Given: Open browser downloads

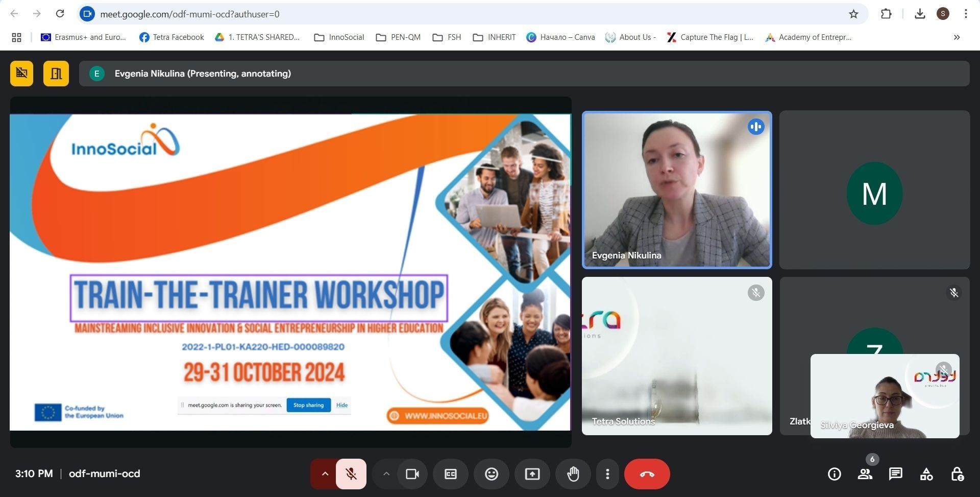Looking at the screenshot, I should coord(920,14).
